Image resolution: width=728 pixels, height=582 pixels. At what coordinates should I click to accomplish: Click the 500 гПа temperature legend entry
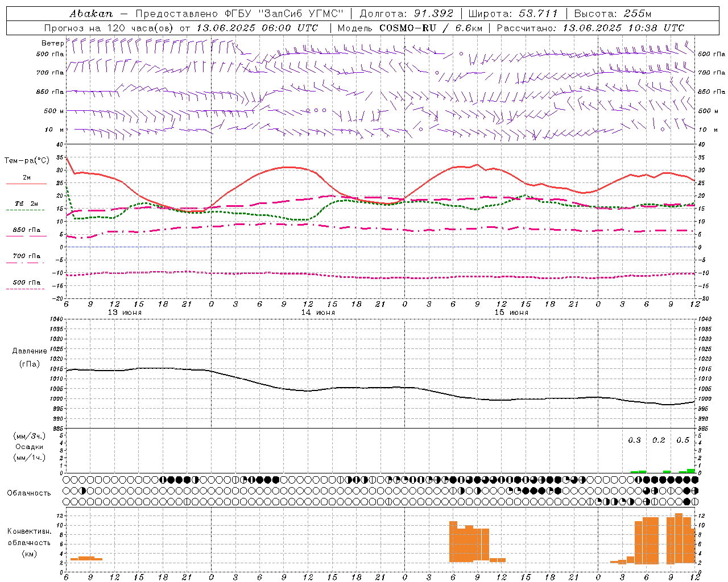pyautogui.click(x=26, y=282)
